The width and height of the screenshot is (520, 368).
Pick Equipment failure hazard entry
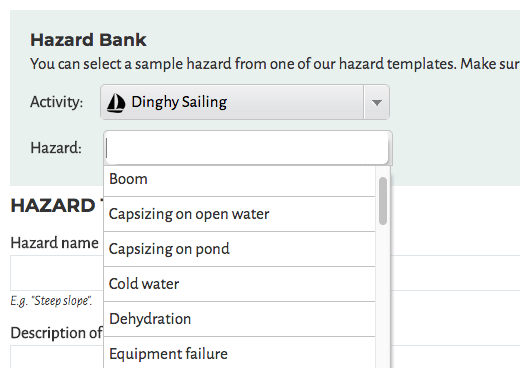pos(239,353)
